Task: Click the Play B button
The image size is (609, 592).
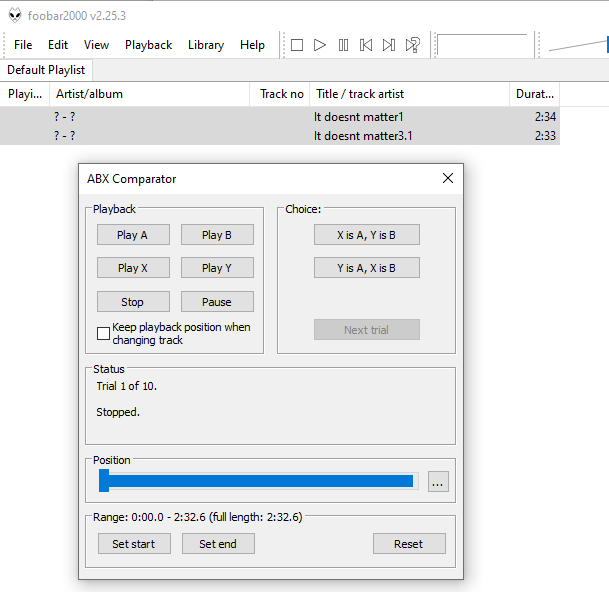Action: click(217, 235)
